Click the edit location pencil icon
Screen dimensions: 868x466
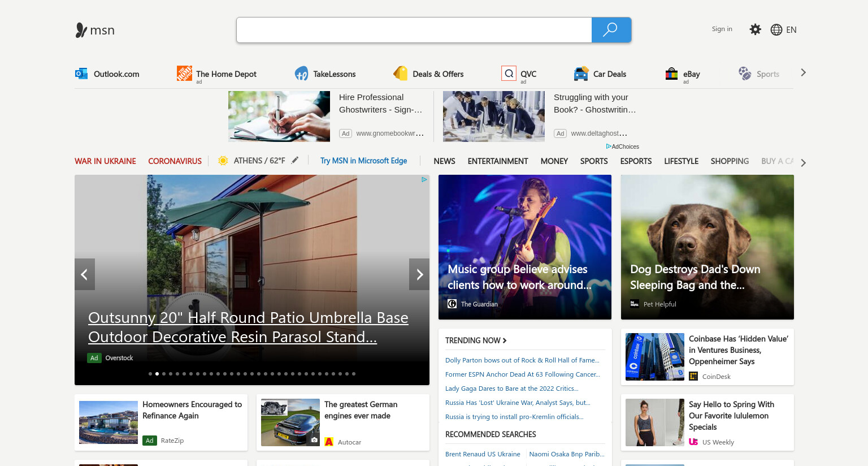295,160
